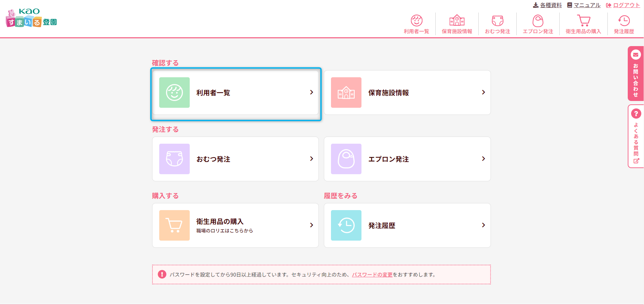Open エプロン発注 in top navigation
The height and width of the screenshot is (305, 644).
538,24
